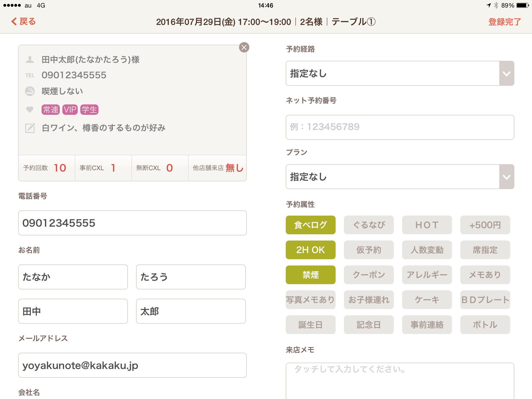This screenshot has height=399, width=532.
Task: Tap the 予約回数 10 stat cell
Action: coord(47,168)
